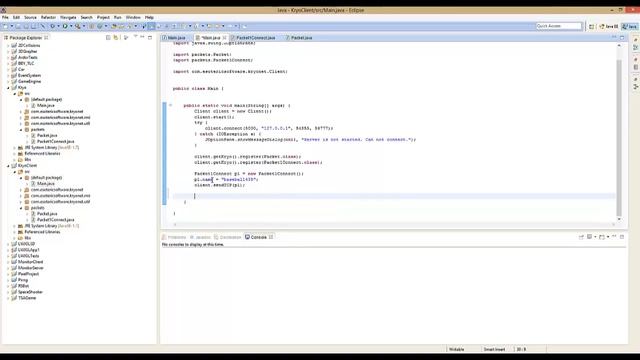Switch to the first Main.java editor tab
The height and width of the screenshot is (360, 640).
176,38
